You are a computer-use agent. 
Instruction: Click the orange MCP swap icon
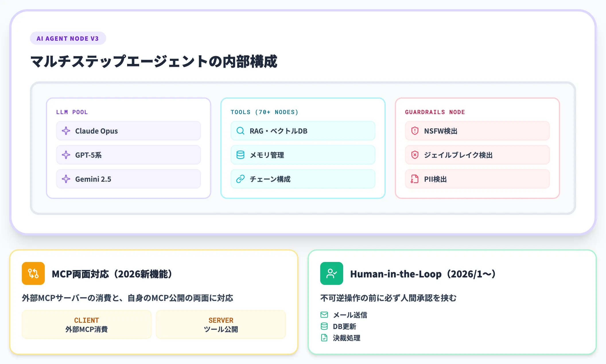(x=33, y=273)
